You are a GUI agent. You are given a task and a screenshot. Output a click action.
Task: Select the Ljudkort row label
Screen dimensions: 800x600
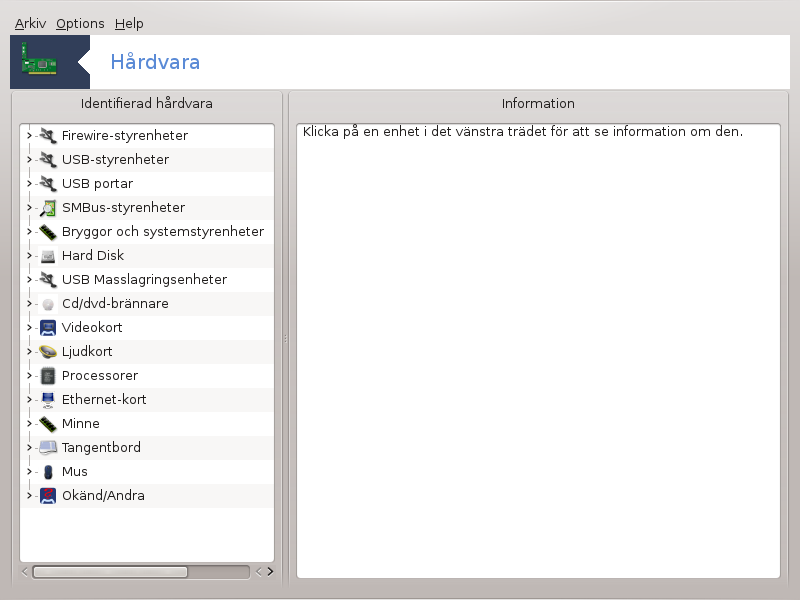tap(87, 352)
